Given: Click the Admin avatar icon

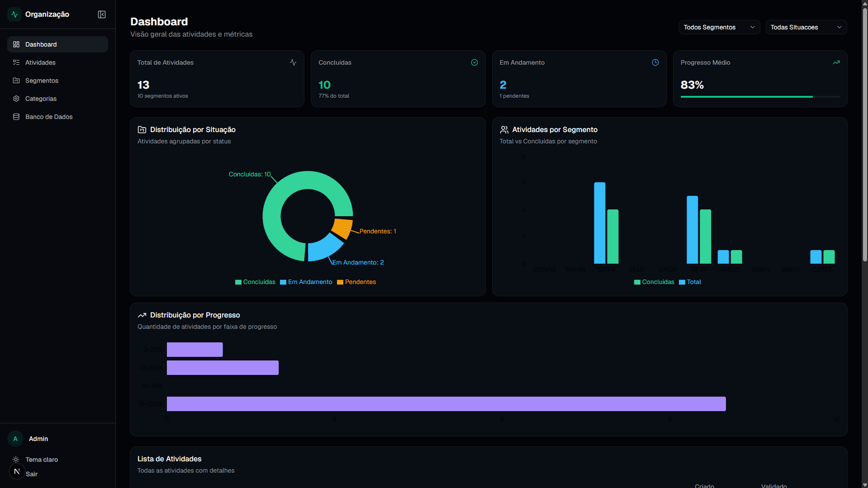Looking at the screenshot, I should [x=15, y=439].
